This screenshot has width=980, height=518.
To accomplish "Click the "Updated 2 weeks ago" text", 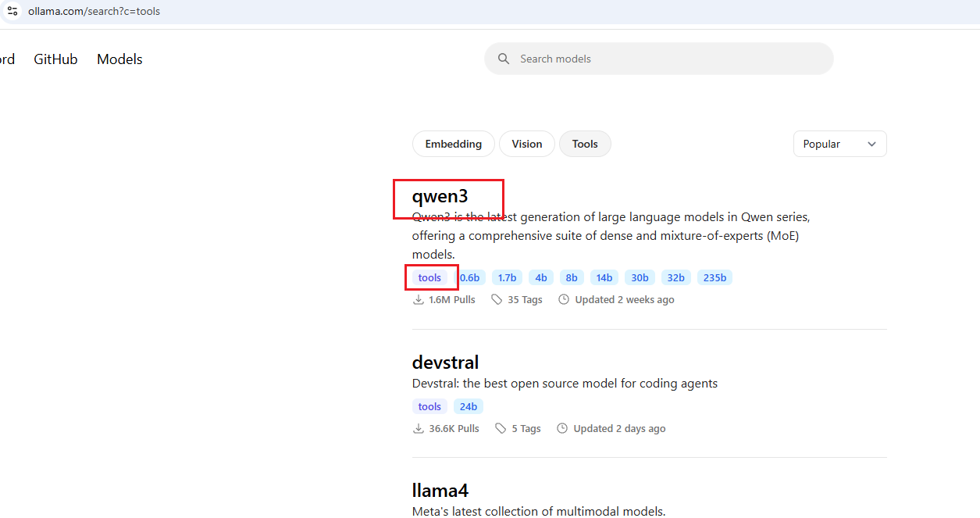I will point(625,300).
